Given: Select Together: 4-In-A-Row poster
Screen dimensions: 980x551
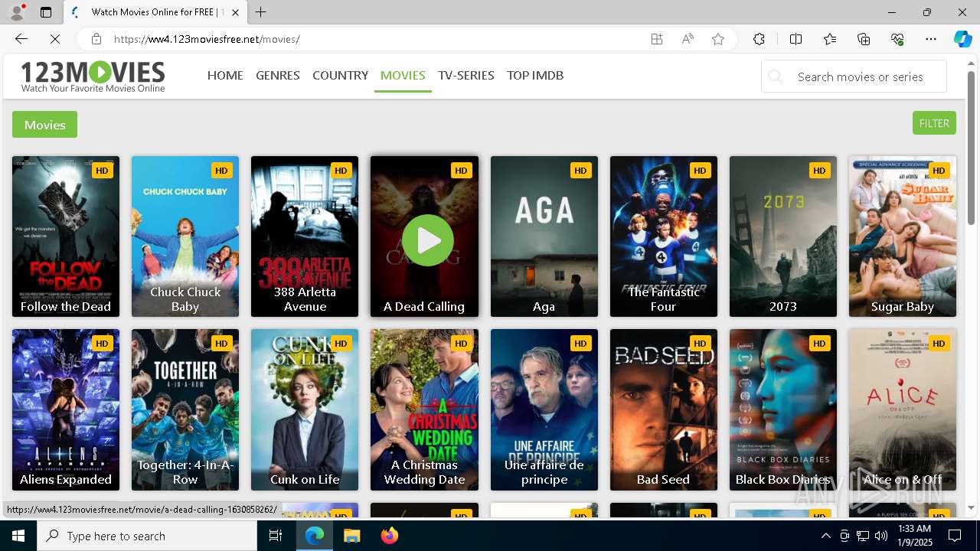Looking at the screenshot, I should pyautogui.click(x=185, y=409).
